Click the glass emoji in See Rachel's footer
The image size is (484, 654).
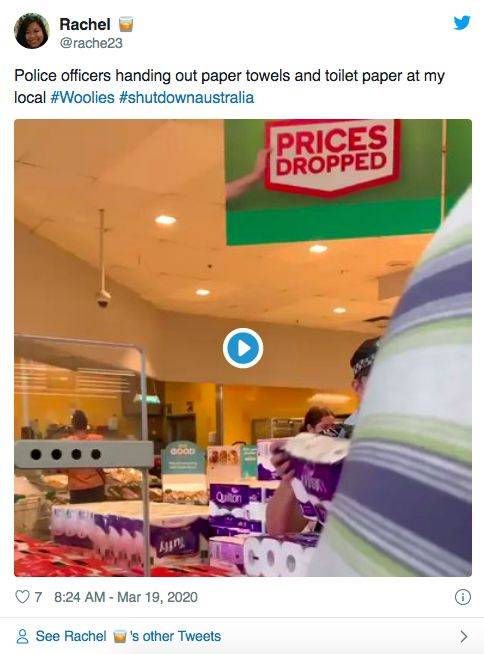pos(120,636)
